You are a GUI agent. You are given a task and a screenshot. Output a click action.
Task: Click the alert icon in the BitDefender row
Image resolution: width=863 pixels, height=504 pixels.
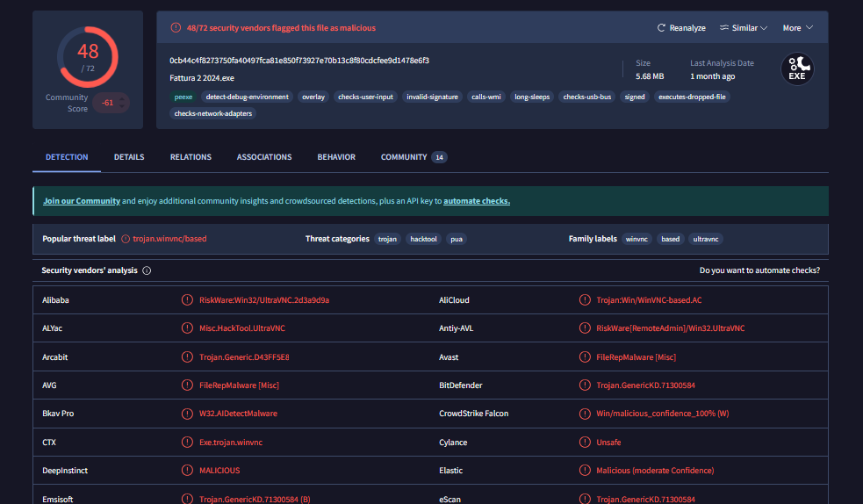[x=585, y=385]
